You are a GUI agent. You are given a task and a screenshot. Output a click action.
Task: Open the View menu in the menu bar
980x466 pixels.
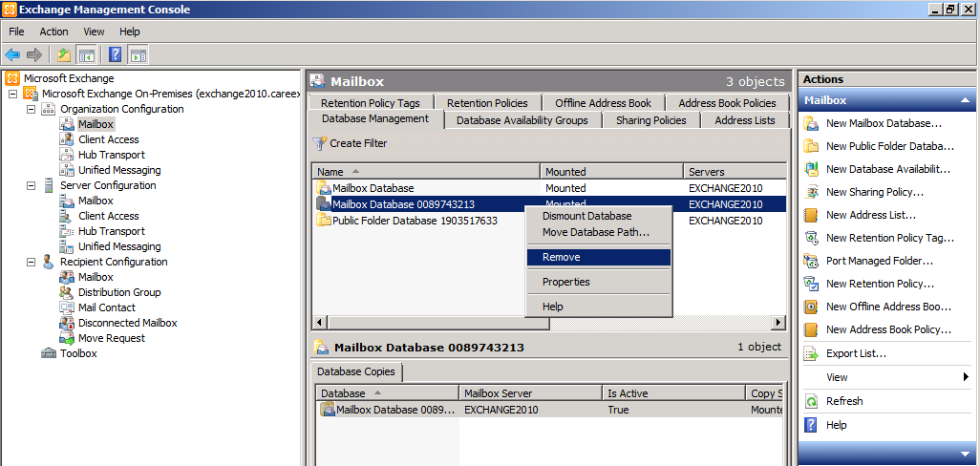coord(95,32)
